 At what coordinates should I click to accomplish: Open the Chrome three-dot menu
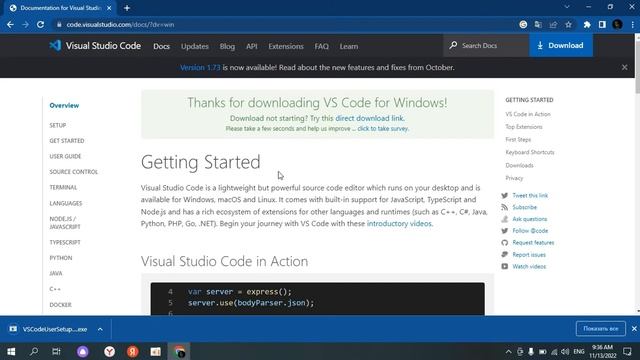point(632,24)
